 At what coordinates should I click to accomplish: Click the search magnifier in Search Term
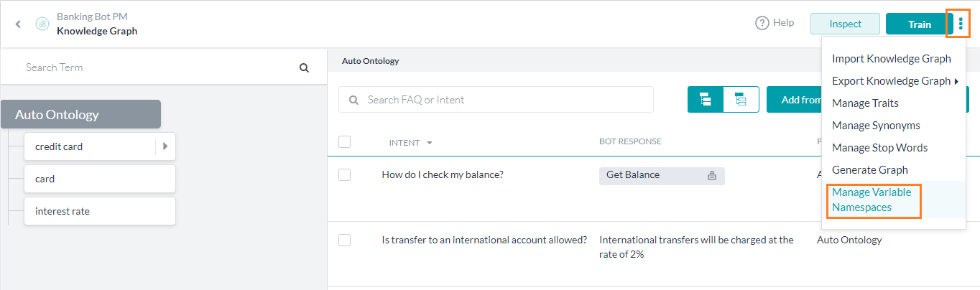[x=304, y=67]
